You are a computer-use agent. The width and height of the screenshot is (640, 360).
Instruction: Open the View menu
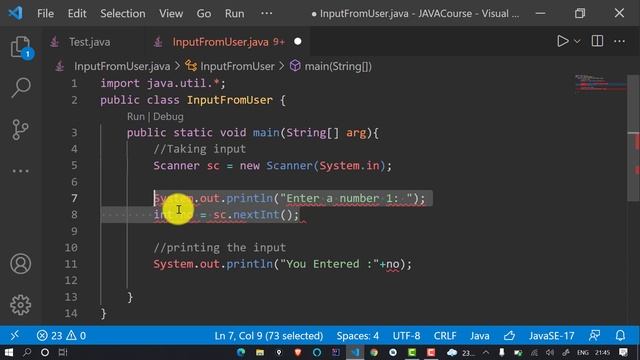[x=171, y=13]
